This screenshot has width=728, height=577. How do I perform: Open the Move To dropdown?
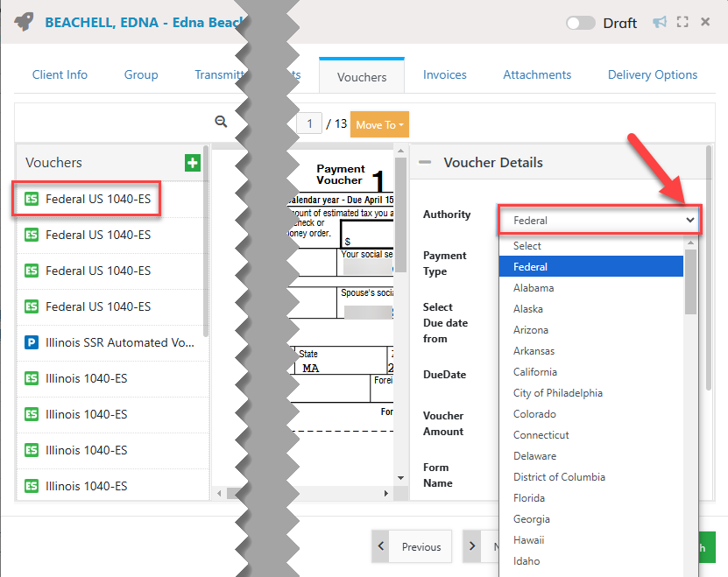click(379, 124)
